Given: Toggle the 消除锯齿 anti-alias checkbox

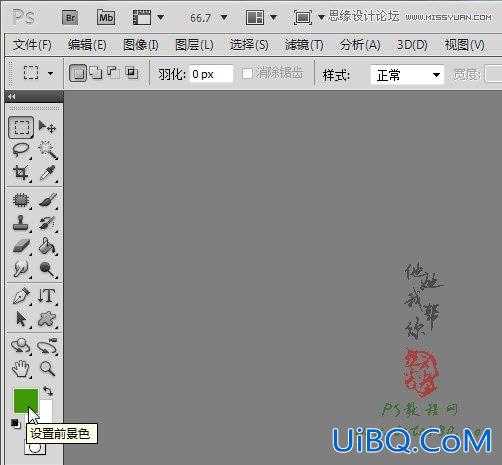Looking at the screenshot, I should coord(247,73).
